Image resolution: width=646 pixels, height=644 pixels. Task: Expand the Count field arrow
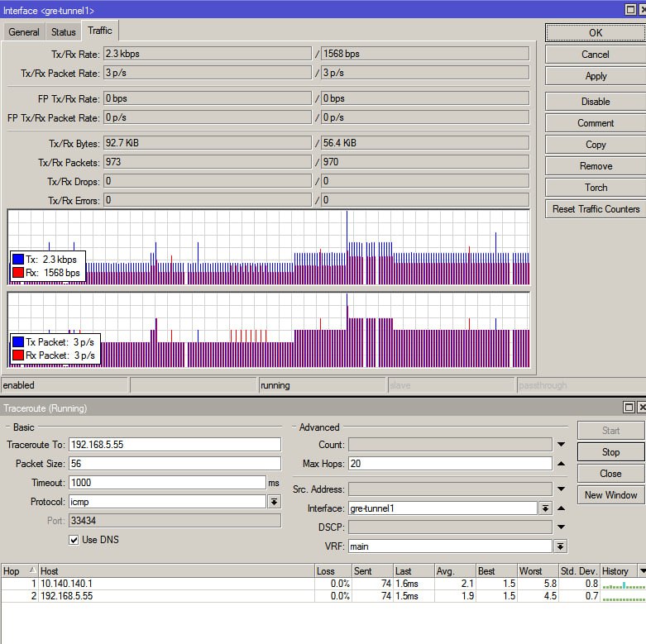[x=561, y=445]
